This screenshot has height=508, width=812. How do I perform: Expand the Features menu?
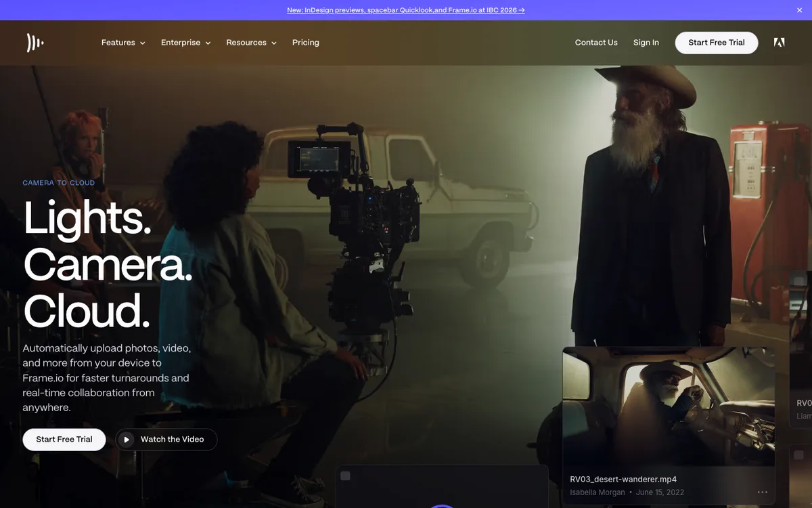pos(123,43)
